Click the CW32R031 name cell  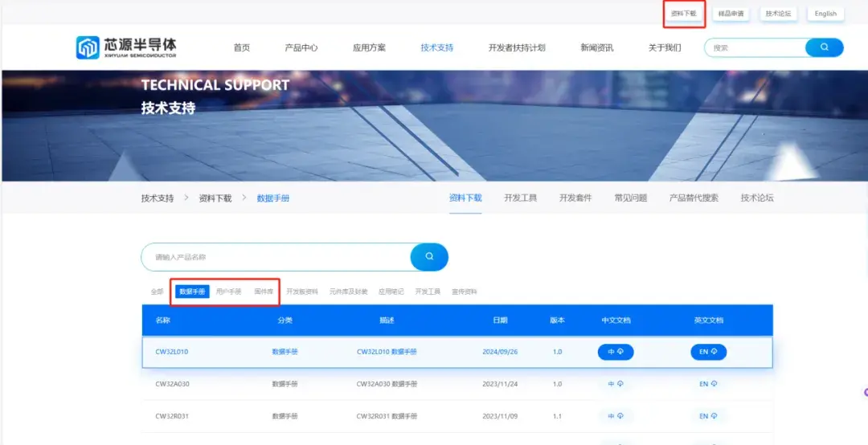pos(172,416)
